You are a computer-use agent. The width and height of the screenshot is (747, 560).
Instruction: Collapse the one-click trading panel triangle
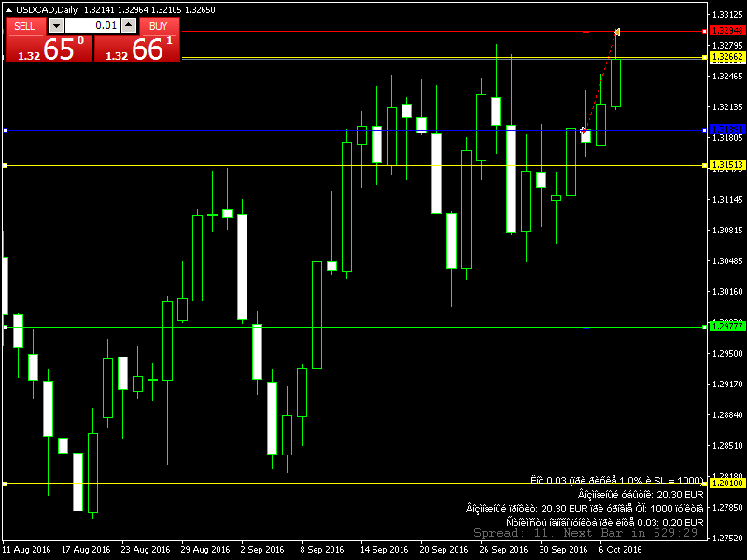point(8,10)
